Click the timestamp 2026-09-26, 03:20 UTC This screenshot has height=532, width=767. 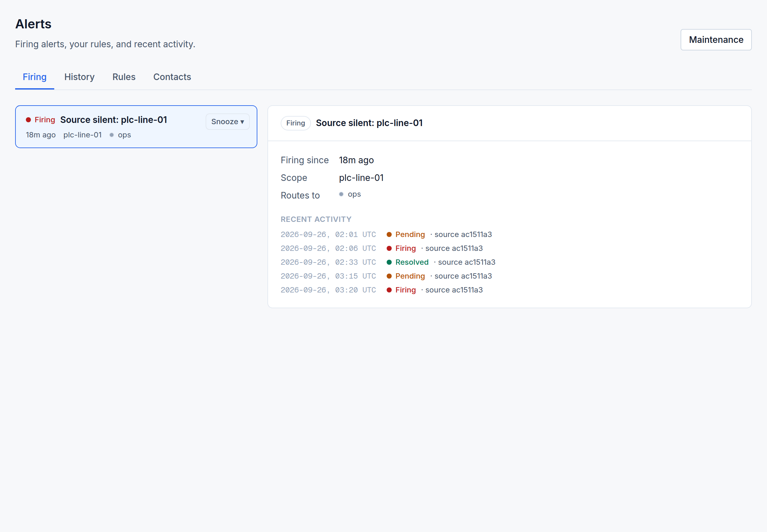(x=328, y=290)
